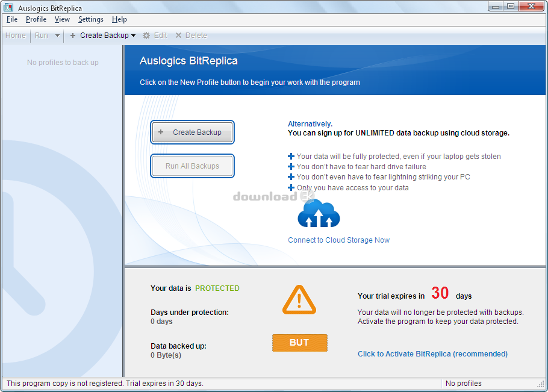
Task: Close the BitReplica window
Action: (531, 6)
